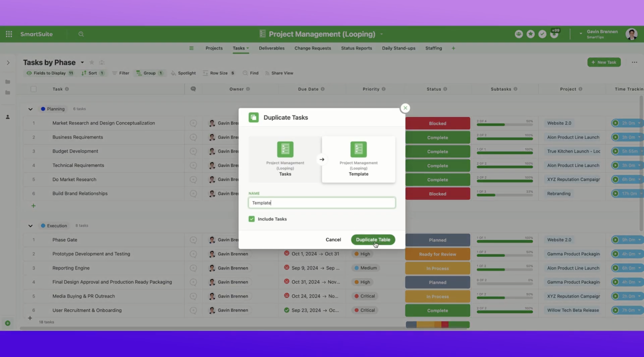Uncheck the Include Tasks checkbox
Viewport: 644px width, 357px height.
point(252,219)
